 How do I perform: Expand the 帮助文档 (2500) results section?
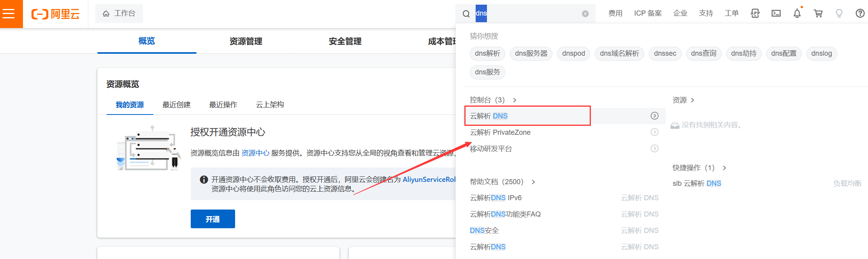(502, 182)
